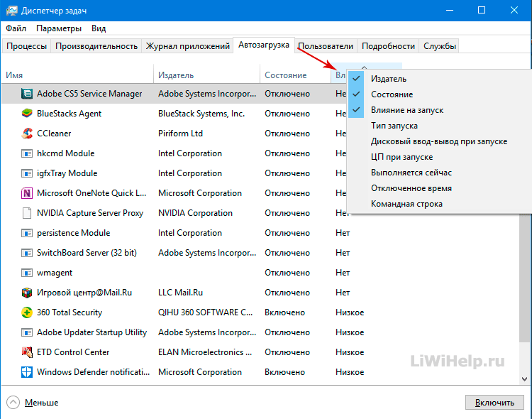Click the Windows Defender shield icon
The width and height of the screenshot is (532, 419).
(27, 372)
